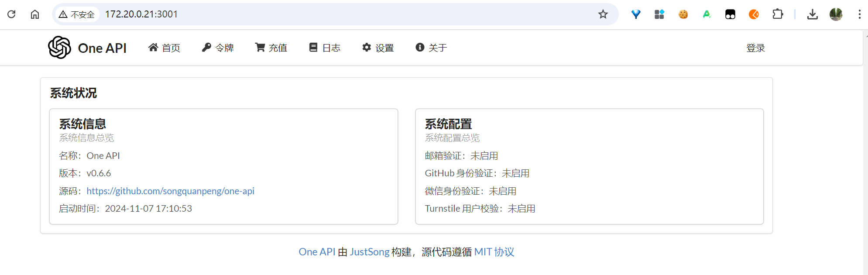The width and height of the screenshot is (868, 275).
Task: Click the 系统配置 card title
Action: pyautogui.click(x=448, y=124)
